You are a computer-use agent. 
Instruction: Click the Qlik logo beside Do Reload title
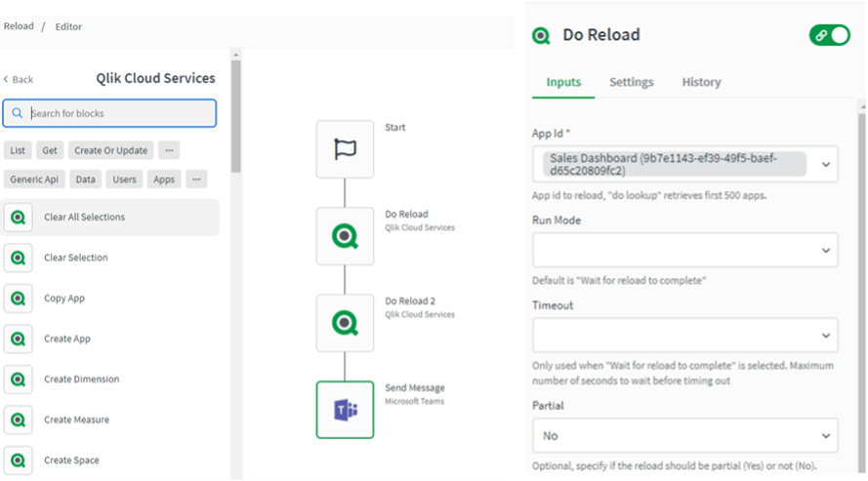pos(541,36)
